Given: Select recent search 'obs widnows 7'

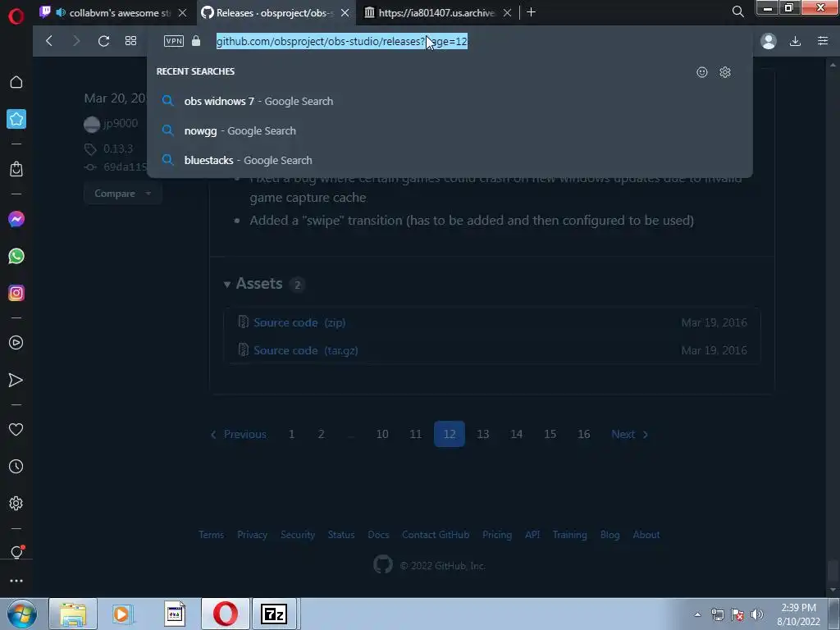Looking at the screenshot, I should click(450, 101).
